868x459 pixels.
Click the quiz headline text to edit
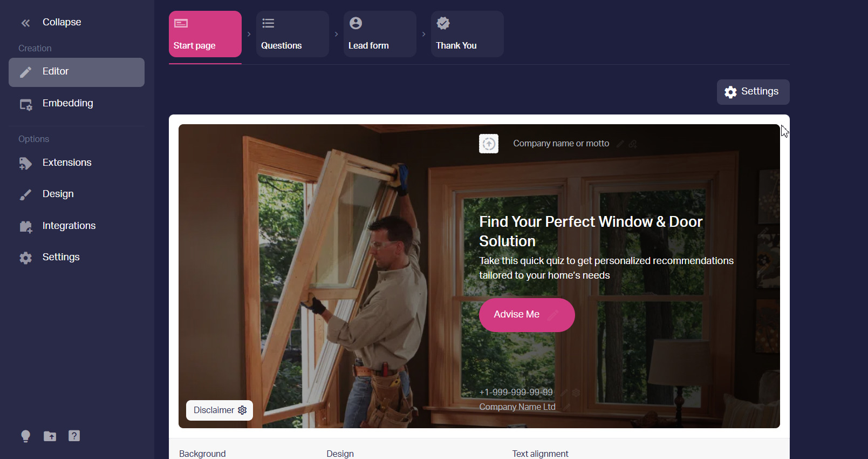[591, 232]
